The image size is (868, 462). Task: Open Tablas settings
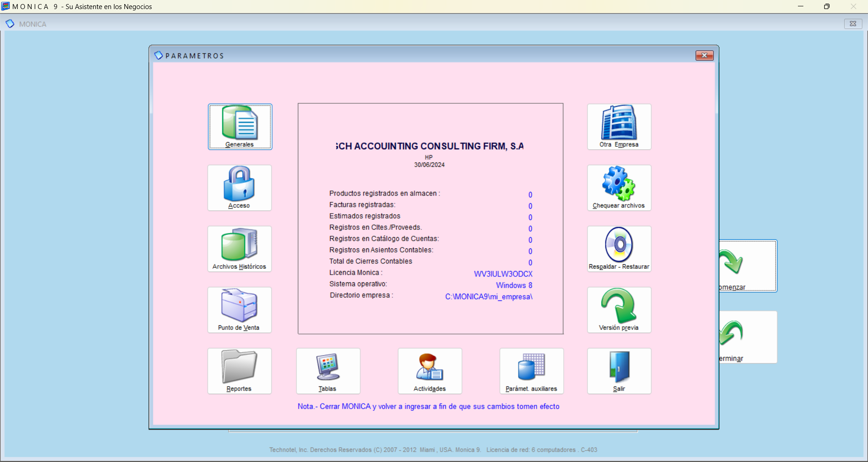(x=328, y=371)
